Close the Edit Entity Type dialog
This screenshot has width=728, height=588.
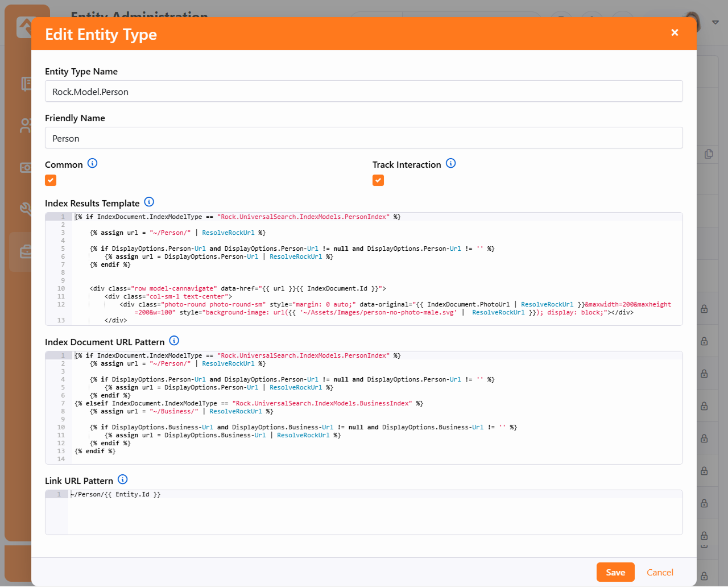click(675, 33)
